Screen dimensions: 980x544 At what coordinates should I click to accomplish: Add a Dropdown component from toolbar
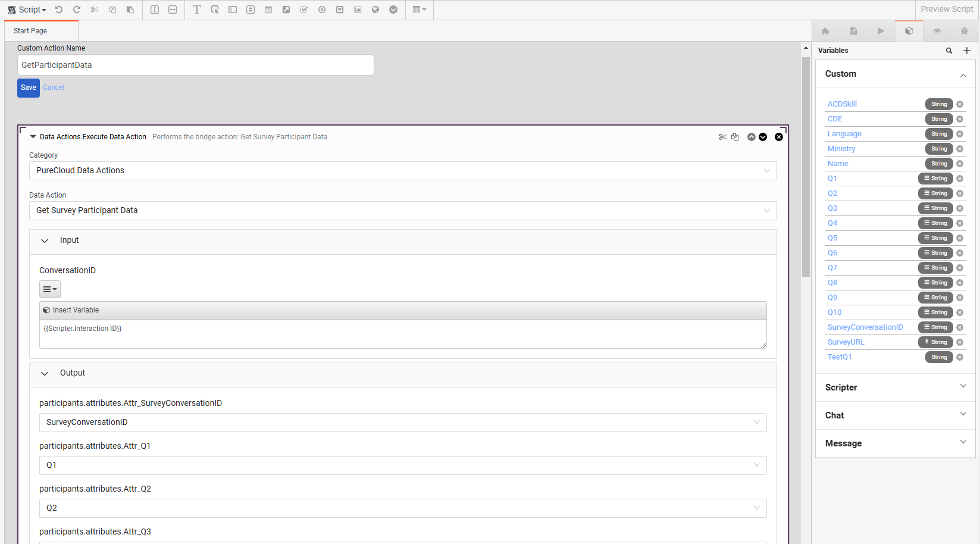pyautogui.click(x=340, y=10)
